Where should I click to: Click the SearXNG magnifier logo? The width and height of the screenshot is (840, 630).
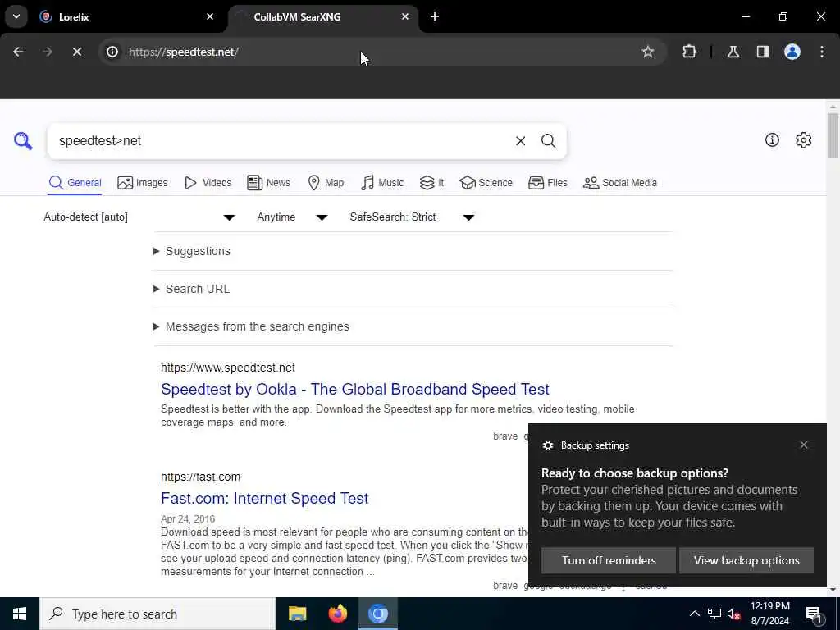23,141
